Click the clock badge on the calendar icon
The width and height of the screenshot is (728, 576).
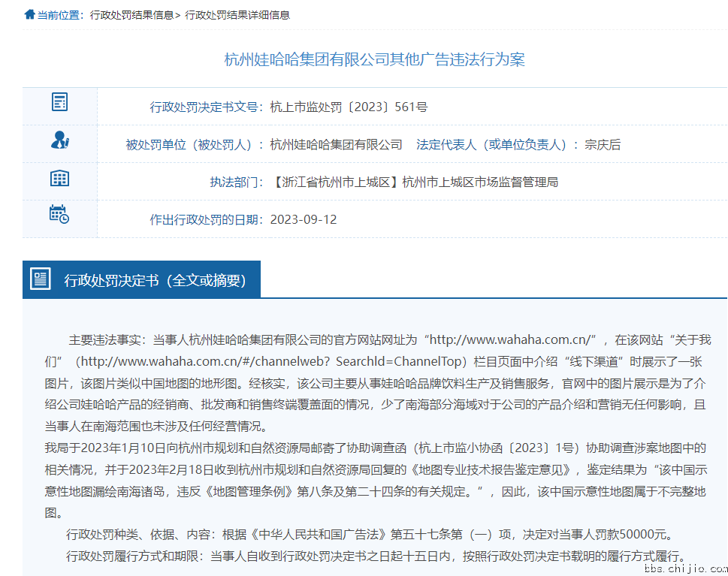(x=66, y=220)
